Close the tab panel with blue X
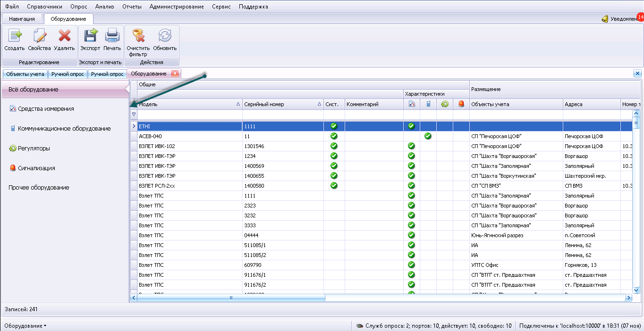The height and width of the screenshot is (331, 644). [x=637, y=74]
